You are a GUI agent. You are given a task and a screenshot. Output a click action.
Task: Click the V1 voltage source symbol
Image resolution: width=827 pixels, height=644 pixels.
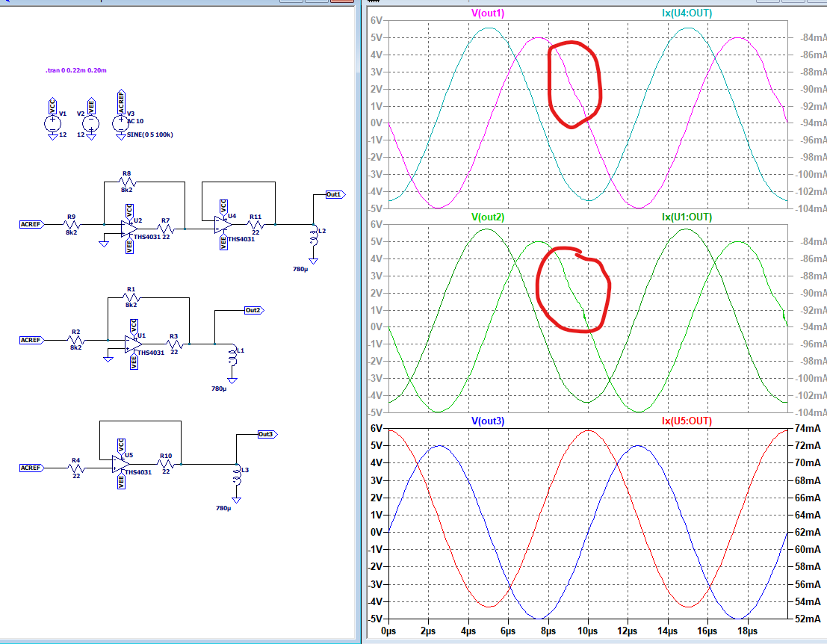[52, 123]
